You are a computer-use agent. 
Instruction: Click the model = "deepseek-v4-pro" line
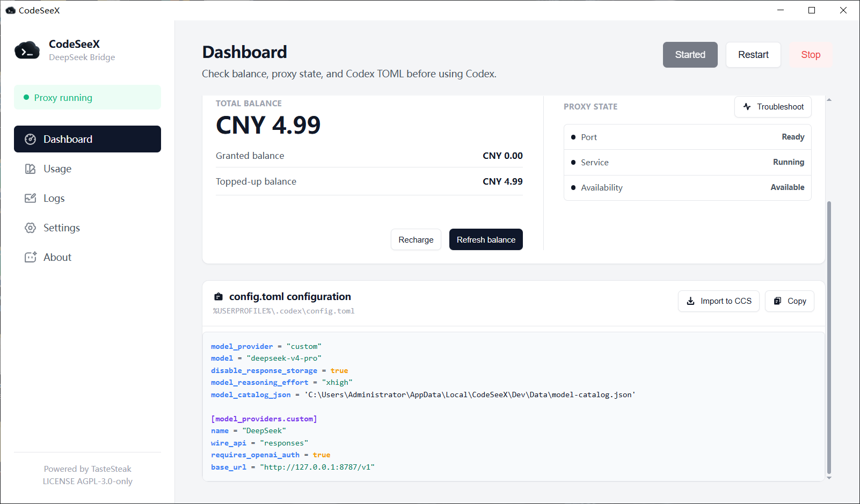coord(266,358)
